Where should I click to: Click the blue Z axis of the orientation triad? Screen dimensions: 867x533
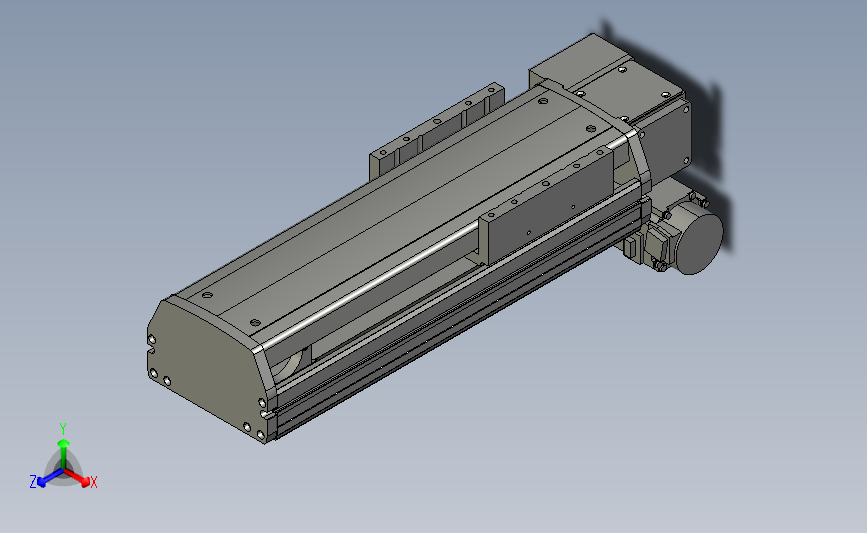(46, 478)
